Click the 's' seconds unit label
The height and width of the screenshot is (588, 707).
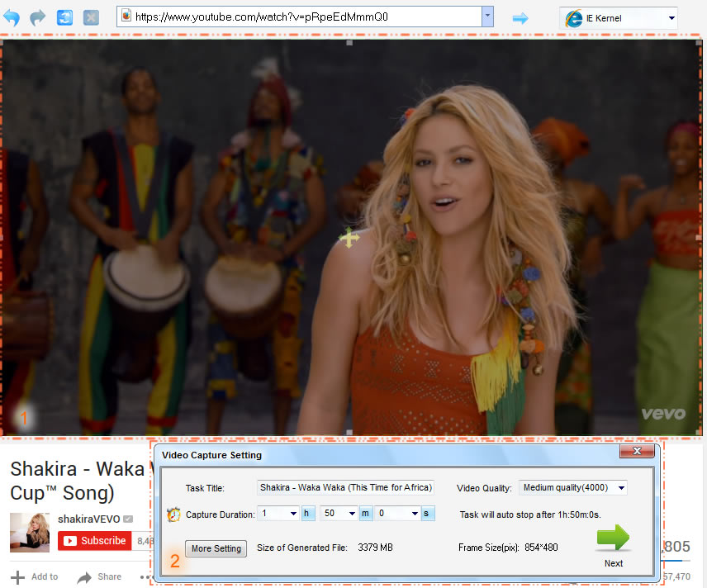tap(426, 514)
